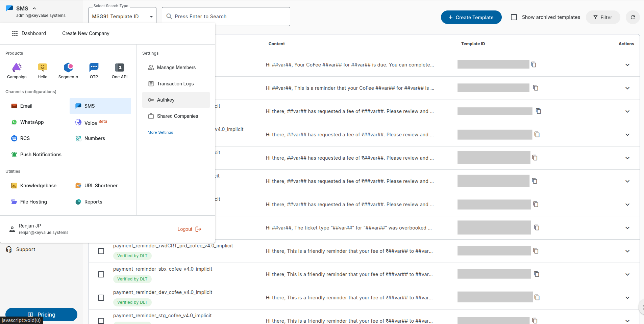The image size is (644, 324).
Task: Open Push Notifications channel
Action: coord(36,155)
